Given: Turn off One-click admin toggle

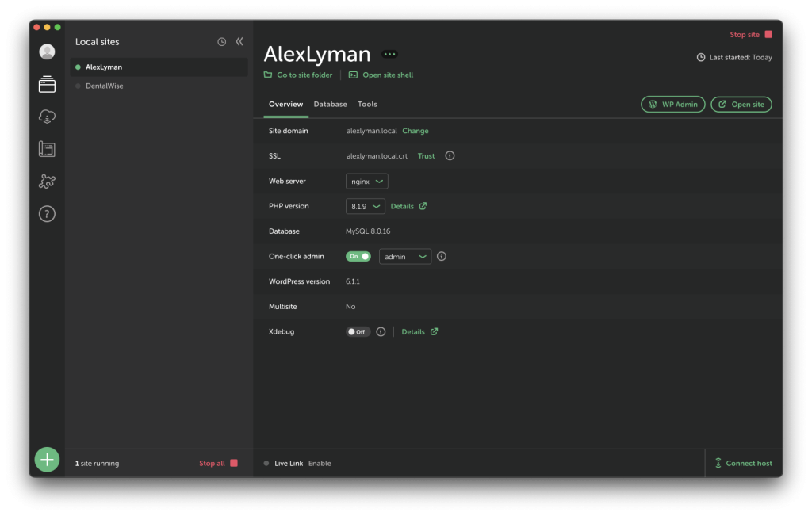Looking at the screenshot, I should point(358,256).
